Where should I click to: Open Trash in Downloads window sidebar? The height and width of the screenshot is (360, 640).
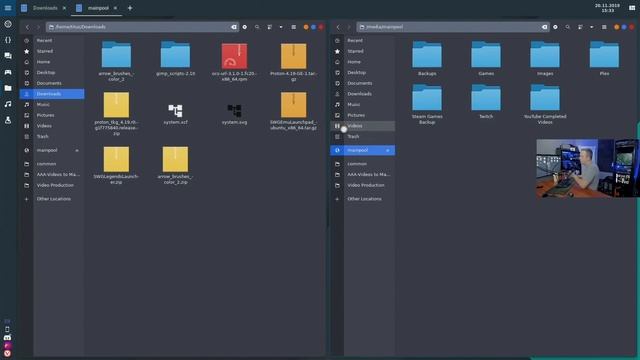(x=52, y=136)
